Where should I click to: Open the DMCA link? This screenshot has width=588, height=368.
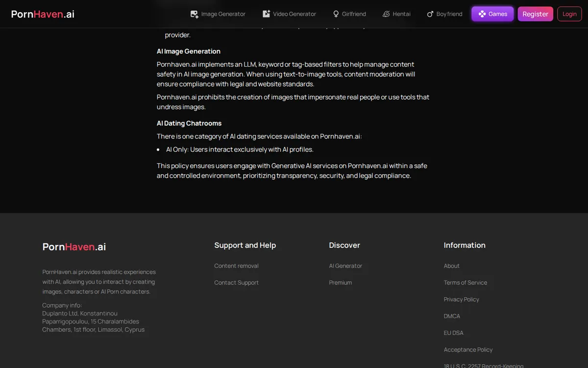(452, 316)
